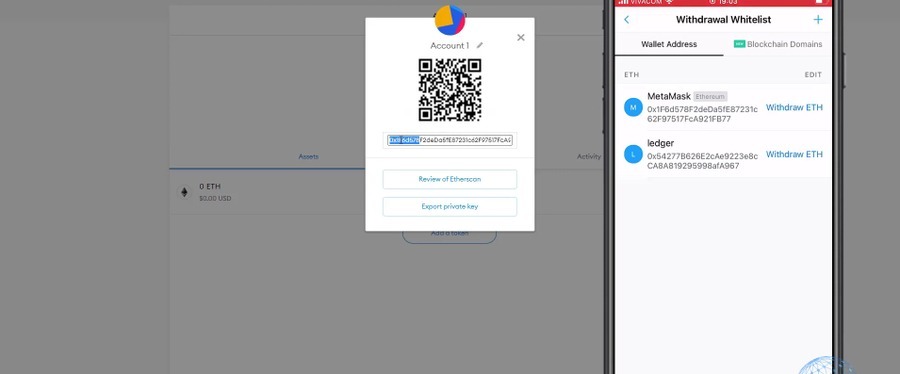Click Withdraw ETH for ledger address
This screenshot has height=374, width=900.
point(794,154)
